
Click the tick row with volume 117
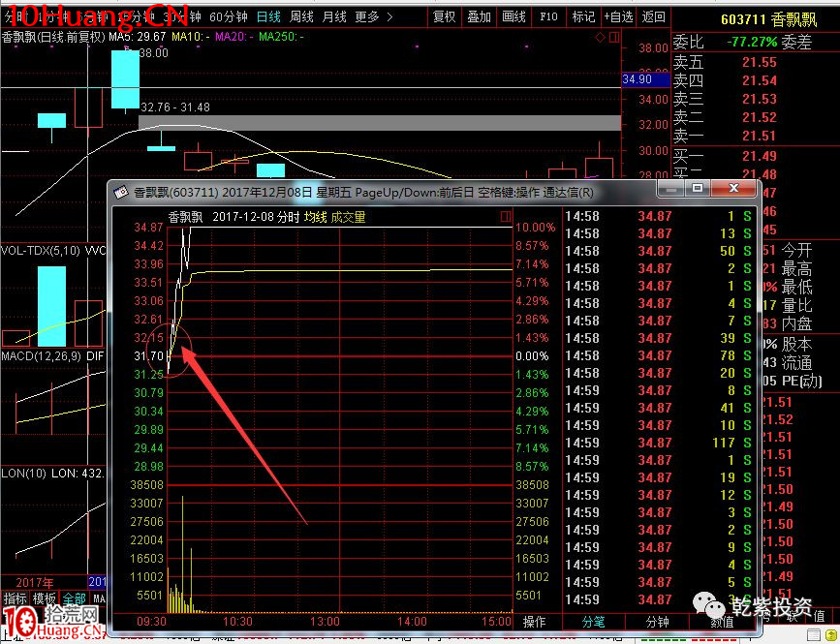point(659,443)
